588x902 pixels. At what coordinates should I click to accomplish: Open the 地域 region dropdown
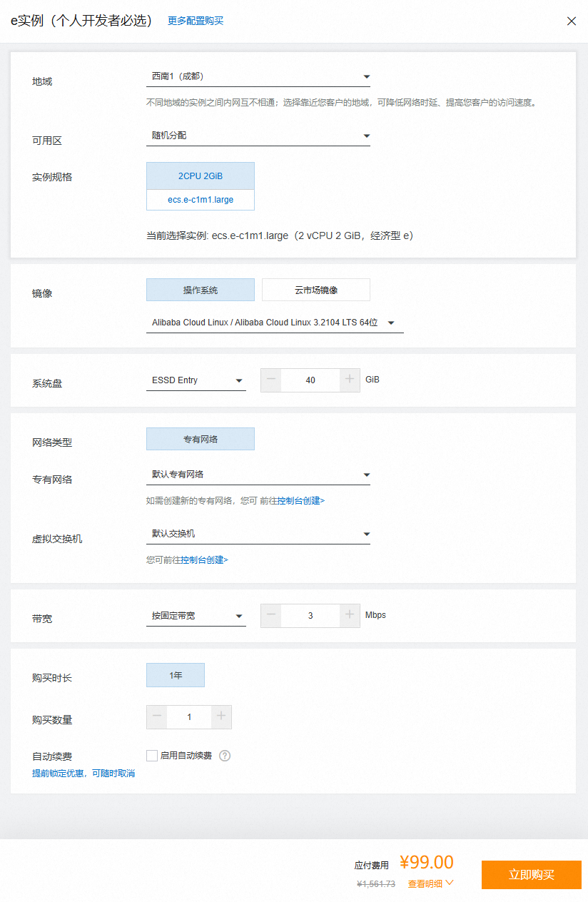tap(258, 76)
